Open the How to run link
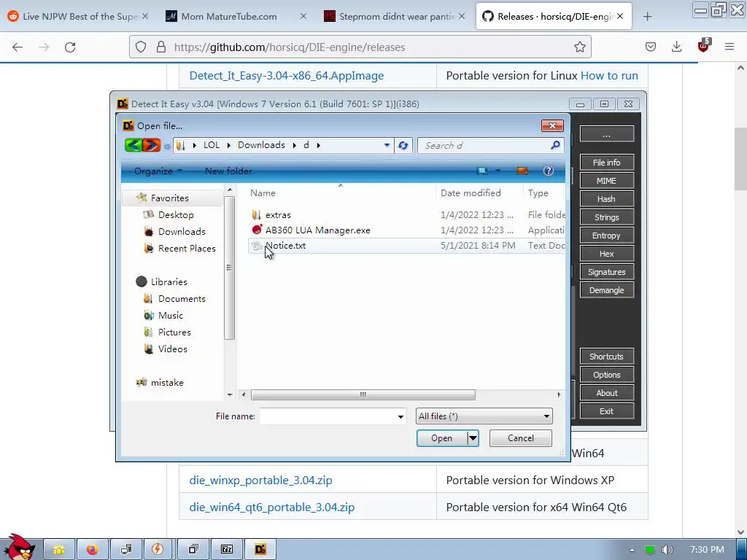The image size is (747, 560). click(609, 76)
